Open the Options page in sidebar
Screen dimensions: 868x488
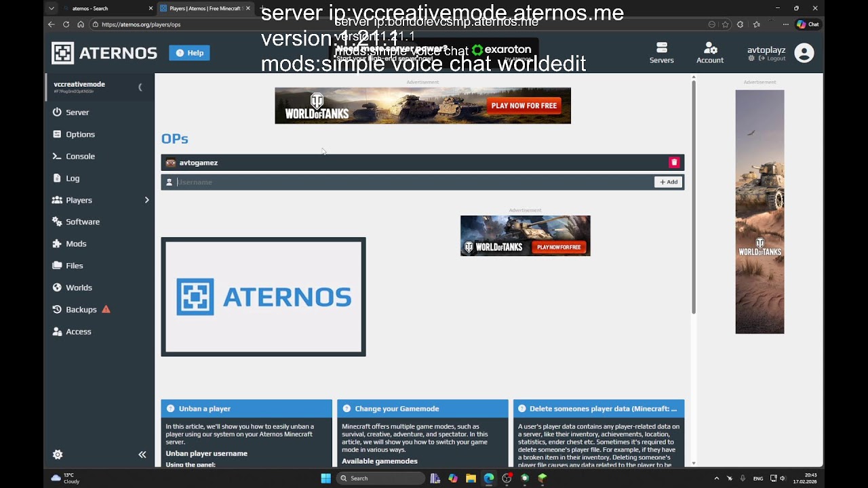80,134
